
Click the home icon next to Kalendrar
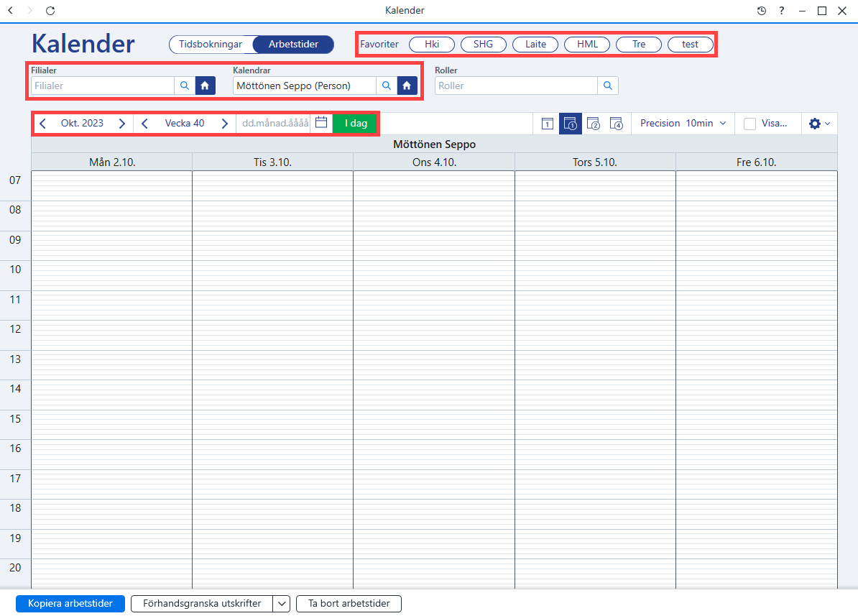407,86
